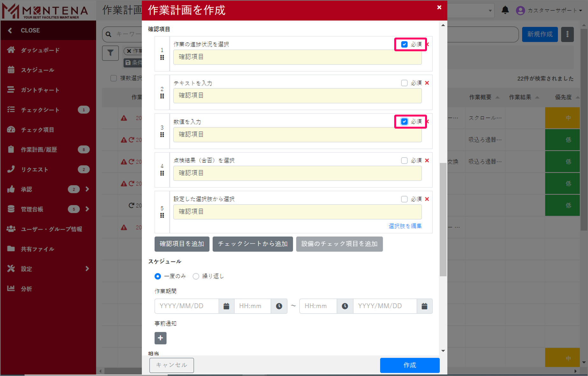Open start date calendar picker
The width and height of the screenshot is (588, 376).
(x=226, y=306)
